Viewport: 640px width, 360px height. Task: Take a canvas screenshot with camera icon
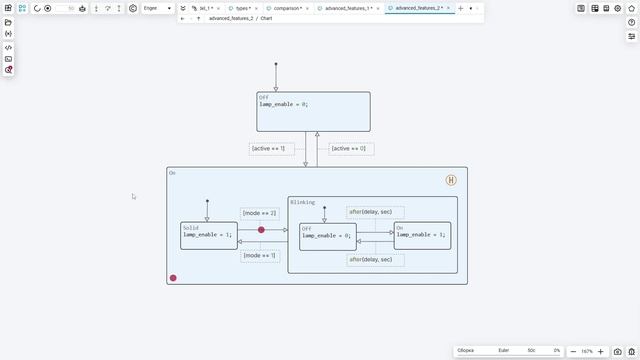tap(618, 351)
